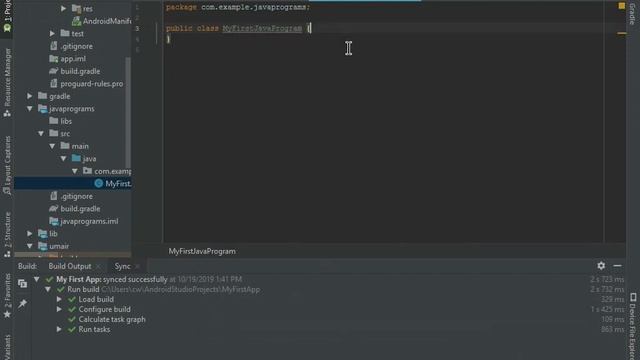Viewport: 640px width, 360px height.
Task: Close the Sync tab
Action: 137,267
